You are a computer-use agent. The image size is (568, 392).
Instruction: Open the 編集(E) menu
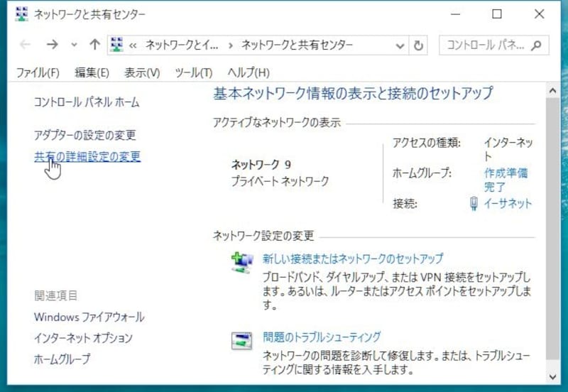(x=92, y=72)
